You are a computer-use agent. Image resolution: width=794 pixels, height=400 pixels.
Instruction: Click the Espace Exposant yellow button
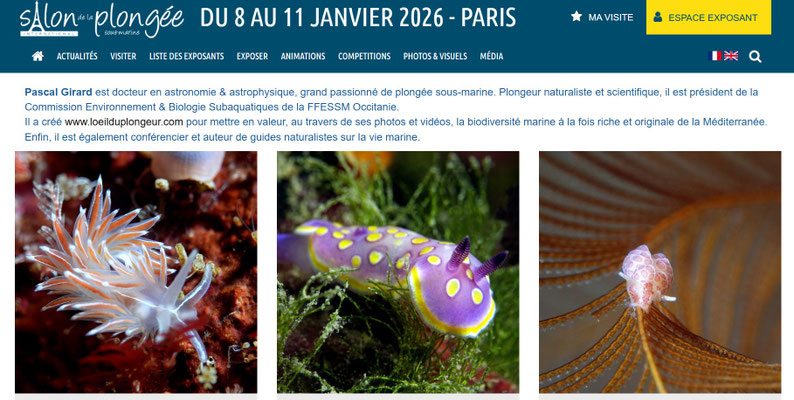pyautogui.click(x=708, y=17)
